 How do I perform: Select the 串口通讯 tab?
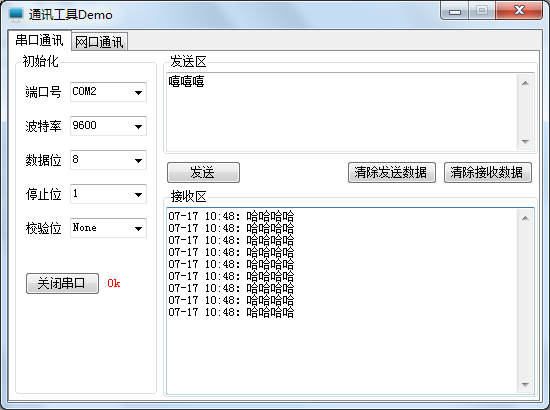39,40
